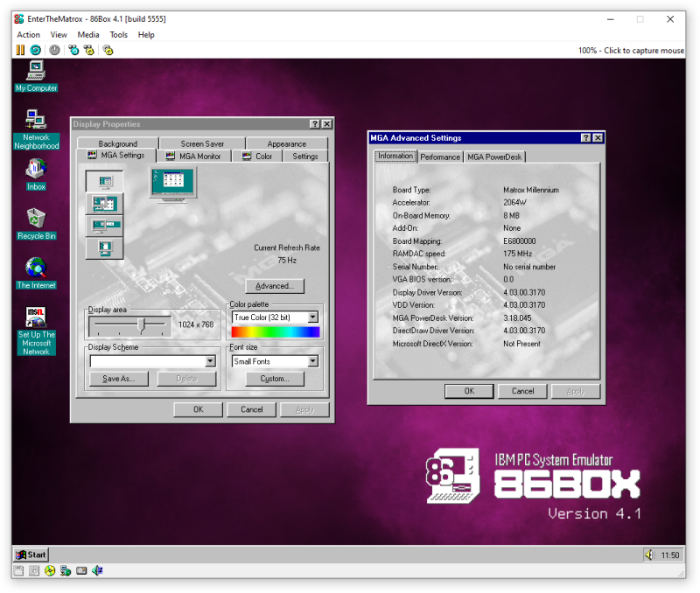The width and height of the screenshot is (700, 593).
Task: Expand the Font size dropdown
Action: (313, 361)
